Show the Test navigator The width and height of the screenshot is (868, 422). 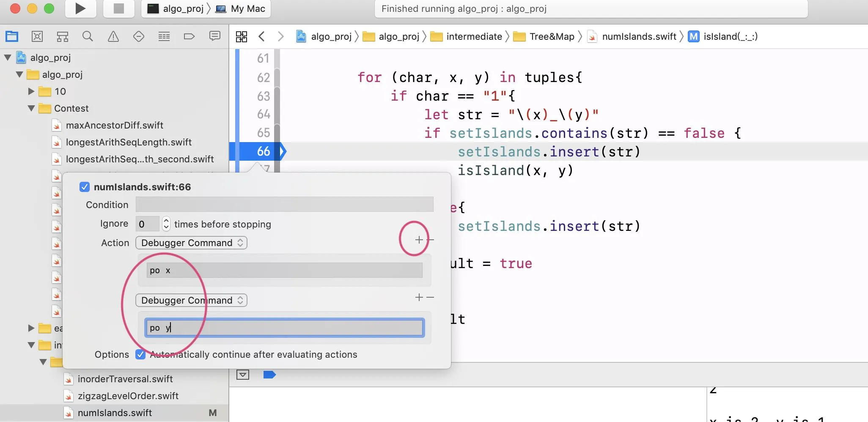tap(139, 36)
